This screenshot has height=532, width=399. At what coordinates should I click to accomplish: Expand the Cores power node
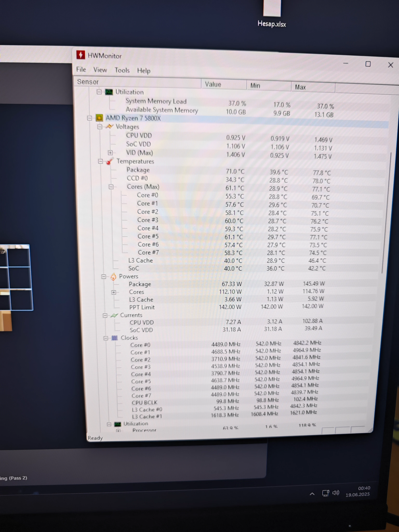point(114,292)
